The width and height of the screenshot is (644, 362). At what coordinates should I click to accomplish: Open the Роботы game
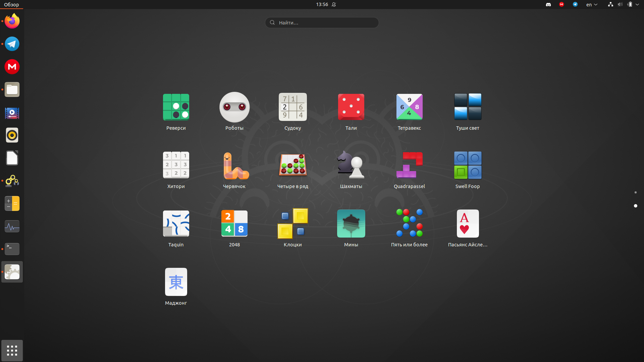[234, 112]
